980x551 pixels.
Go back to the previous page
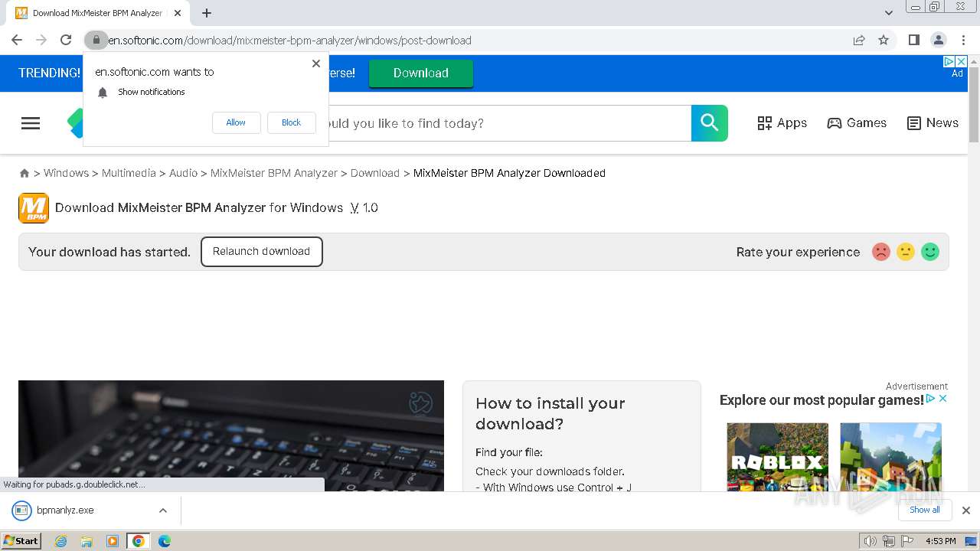[x=17, y=41]
